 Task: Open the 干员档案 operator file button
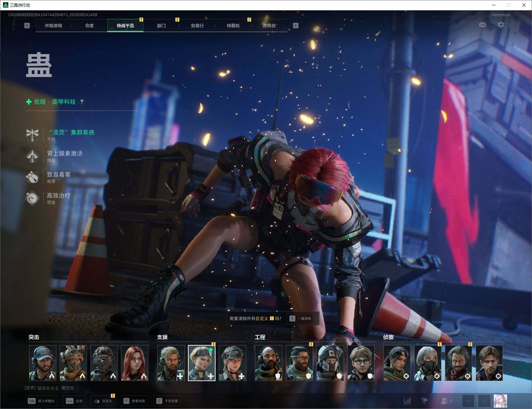(x=167, y=401)
